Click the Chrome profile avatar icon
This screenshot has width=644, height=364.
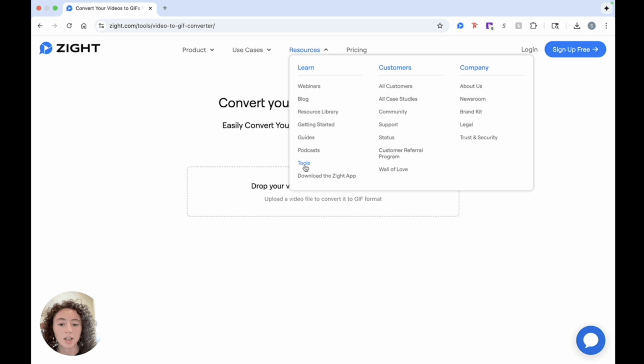click(592, 26)
